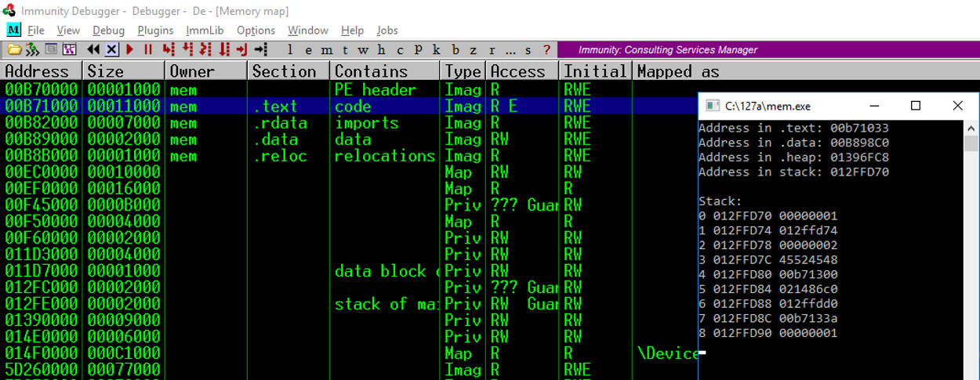Click the Step into toolbar icon

(168, 49)
